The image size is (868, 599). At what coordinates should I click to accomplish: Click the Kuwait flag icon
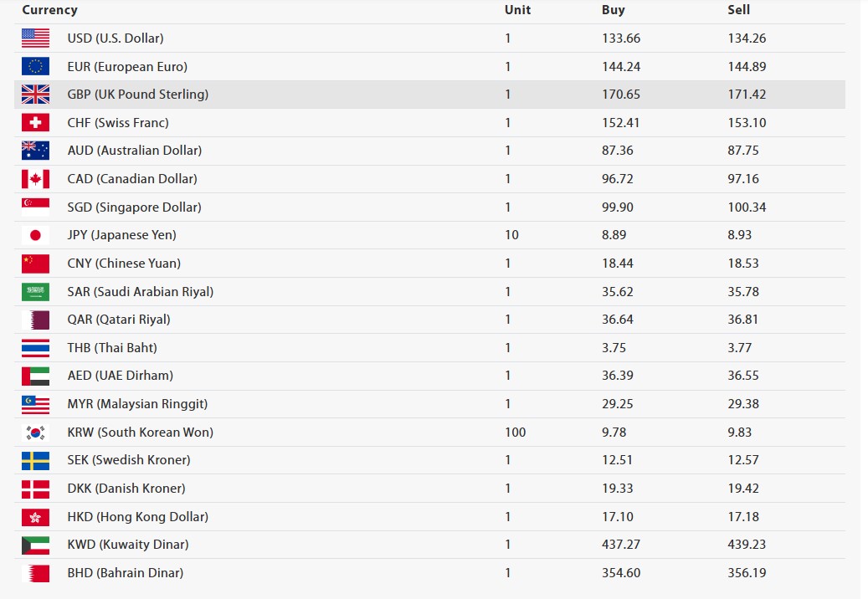pyautogui.click(x=35, y=545)
